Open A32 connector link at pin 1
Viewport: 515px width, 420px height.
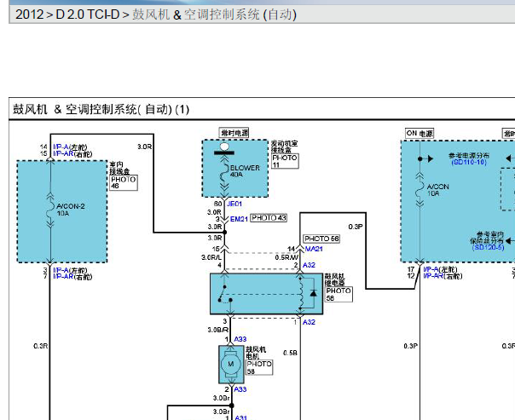[309, 322]
